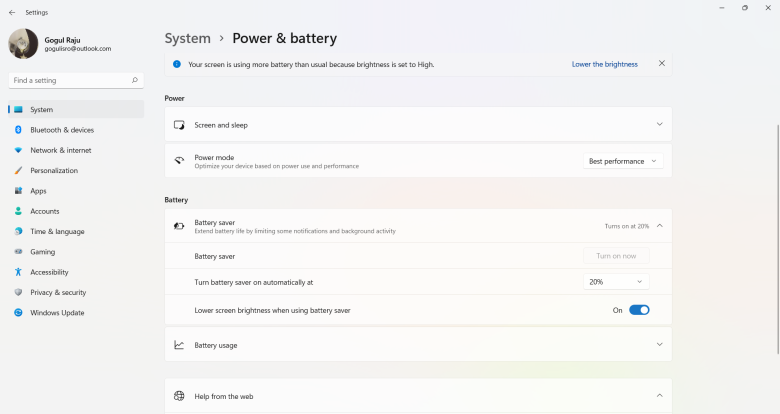Click the Bluetooth & devices icon

coord(18,130)
